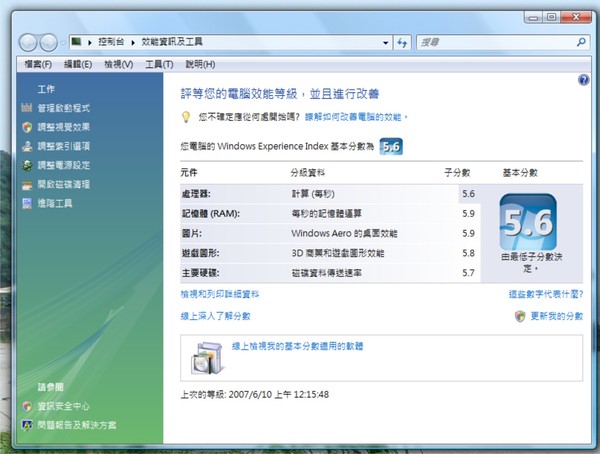Viewport: 600px width, 454px height.
Task: Open 管理啟動程式 task link
Action: coord(64,108)
